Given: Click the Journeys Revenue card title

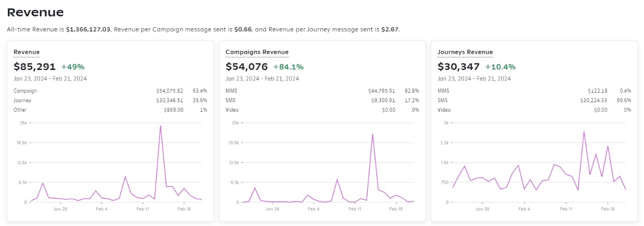Looking at the screenshot, I should [x=465, y=52].
